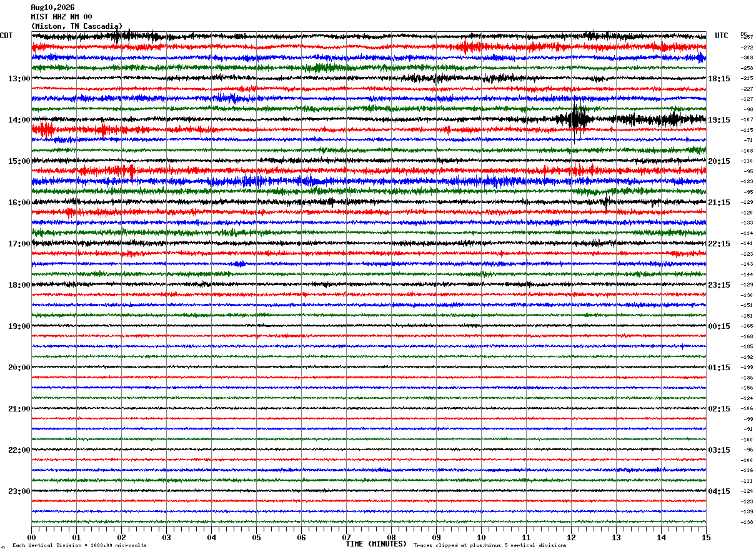Click the 16:00 CDT time label
Image resolution: width=756 pixels, height=554 pixels.
19,203
